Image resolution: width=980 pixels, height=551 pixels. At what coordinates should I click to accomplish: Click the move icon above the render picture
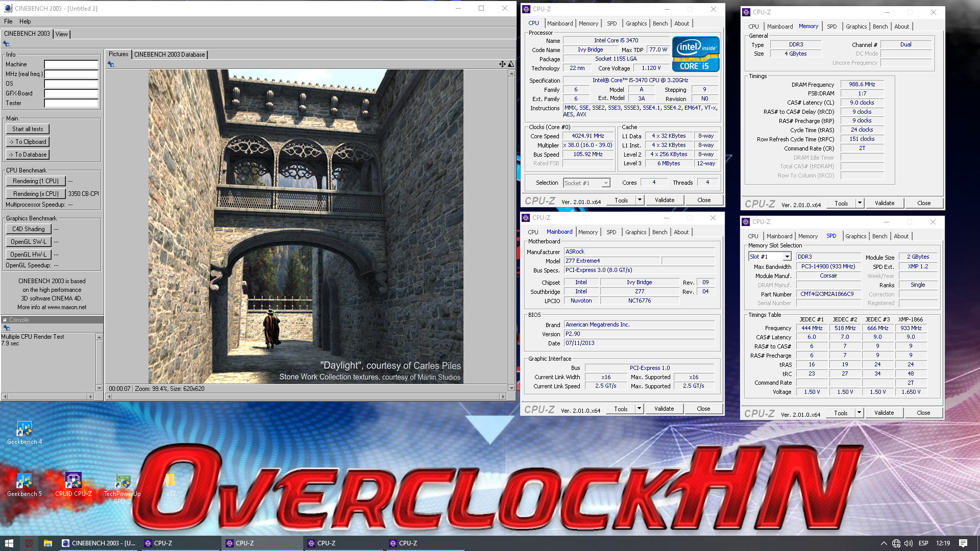pyautogui.click(x=502, y=64)
